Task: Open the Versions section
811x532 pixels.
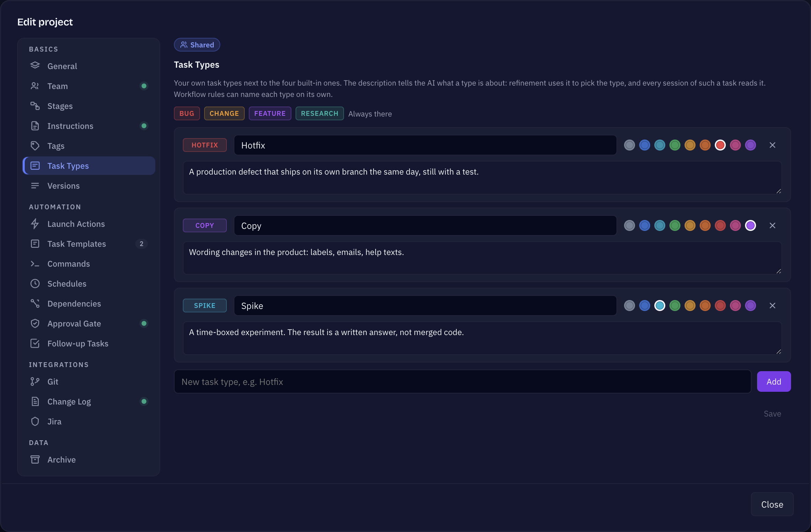Action: point(89,186)
